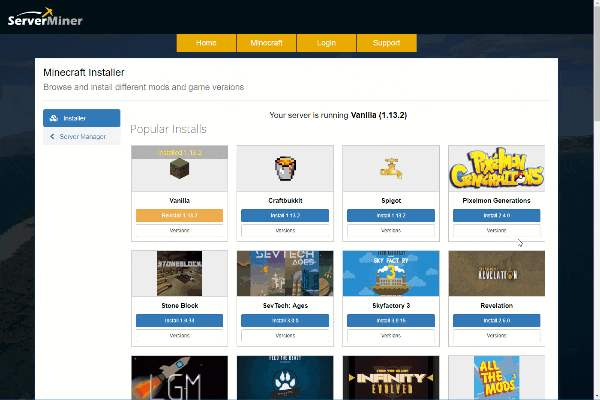Open the Support menu tab
The width and height of the screenshot is (600, 400).
click(386, 43)
